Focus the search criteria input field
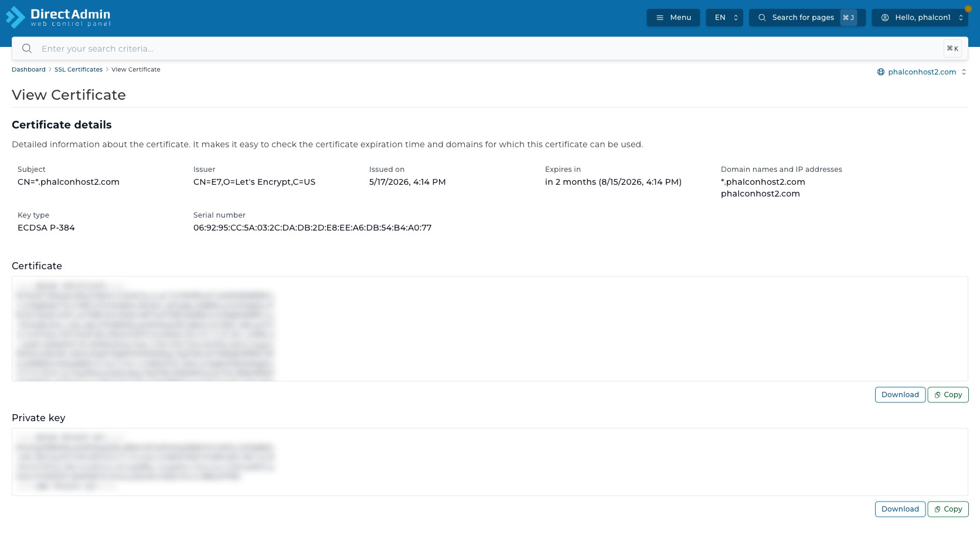The width and height of the screenshot is (980, 552). (x=489, y=49)
